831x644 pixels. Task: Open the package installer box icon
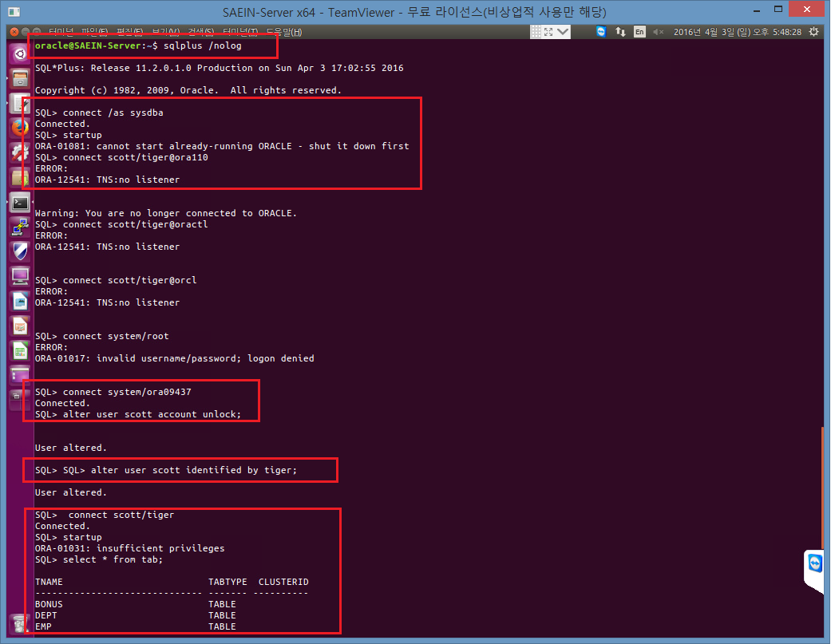click(20, 178)
